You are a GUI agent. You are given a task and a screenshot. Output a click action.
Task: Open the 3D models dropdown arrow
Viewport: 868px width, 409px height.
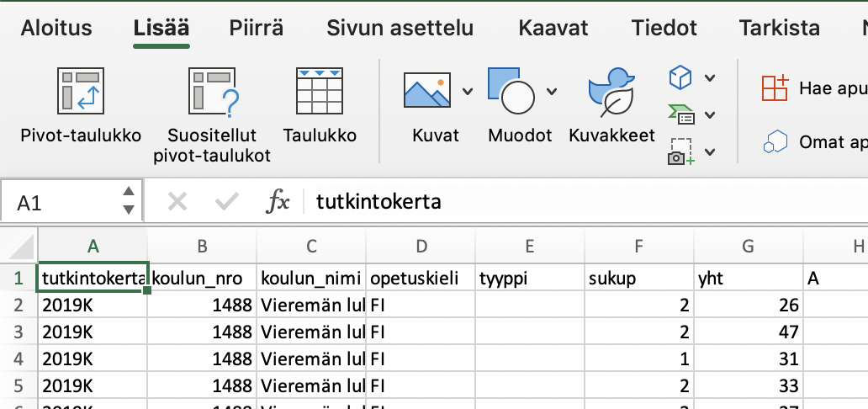[710, 78]
